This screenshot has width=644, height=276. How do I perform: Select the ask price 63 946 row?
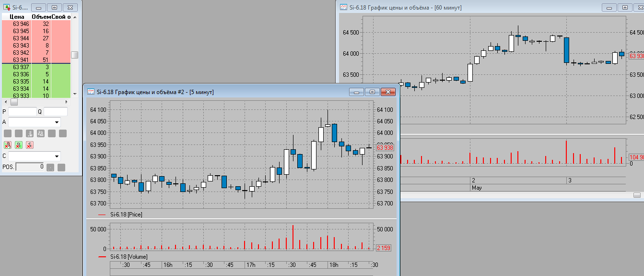point(36,24)
